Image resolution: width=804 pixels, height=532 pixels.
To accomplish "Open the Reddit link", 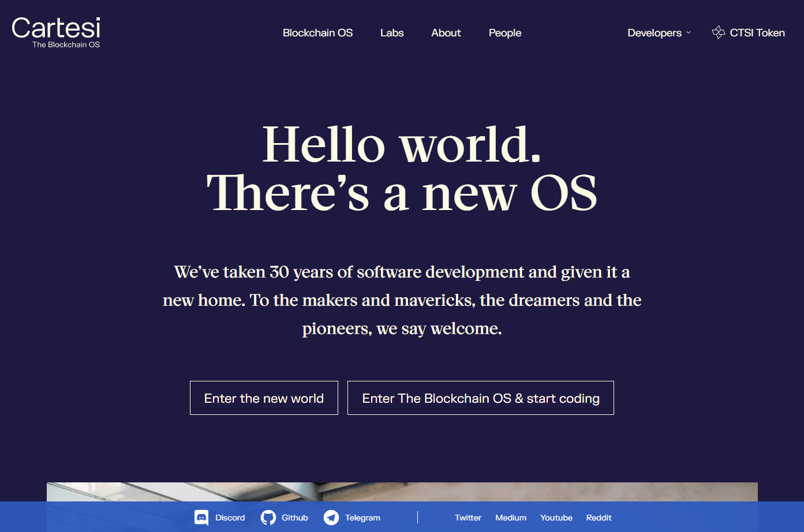I will click(x=599, y=518).
